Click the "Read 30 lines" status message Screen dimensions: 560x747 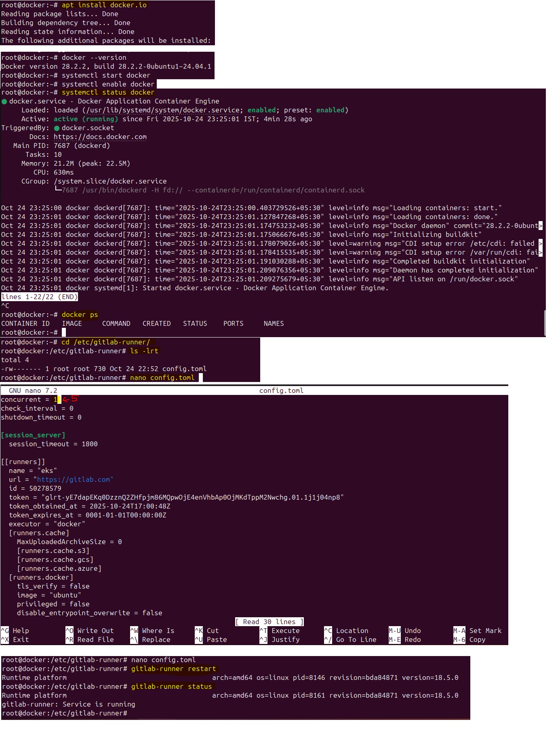[x=269, y=622]
